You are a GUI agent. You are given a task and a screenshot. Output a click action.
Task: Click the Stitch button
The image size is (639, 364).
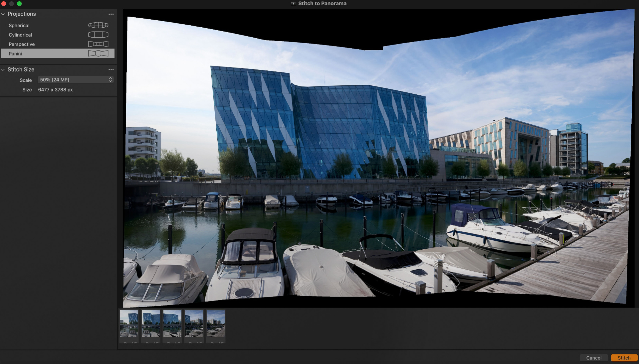point(624,358)
